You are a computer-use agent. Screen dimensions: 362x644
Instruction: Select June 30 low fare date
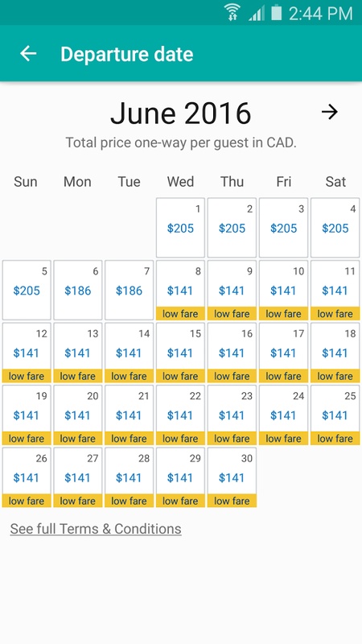coord(232,477)
